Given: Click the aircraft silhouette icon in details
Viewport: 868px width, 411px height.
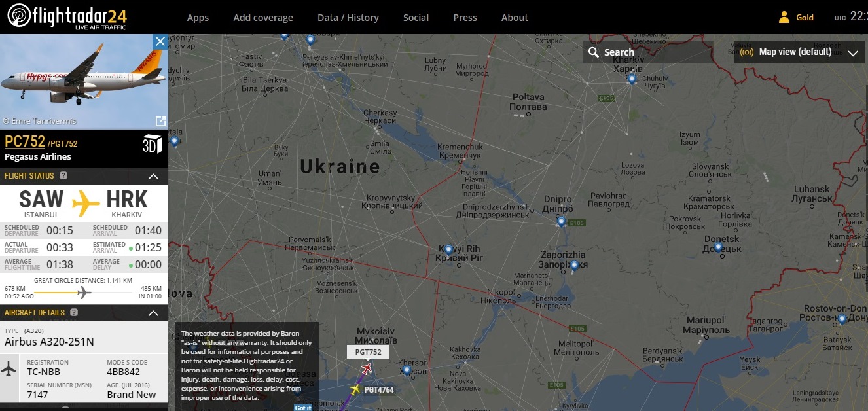Looking at the screenshot, I should 9,368.
